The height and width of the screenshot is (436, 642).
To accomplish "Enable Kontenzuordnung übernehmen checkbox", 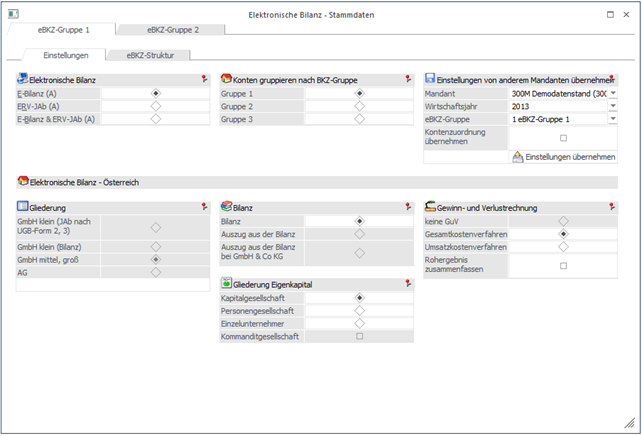I will point(563,138).
